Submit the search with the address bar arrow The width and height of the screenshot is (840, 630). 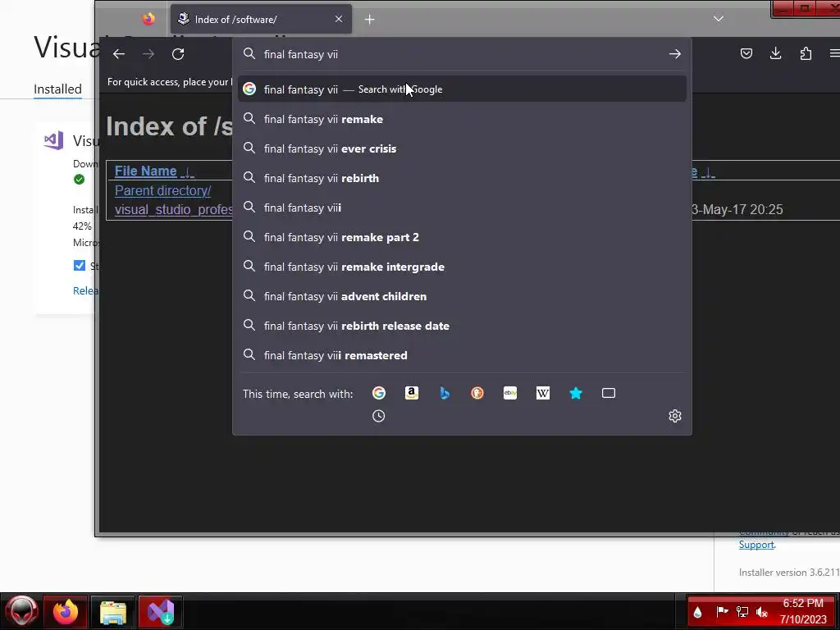point(675,54)
